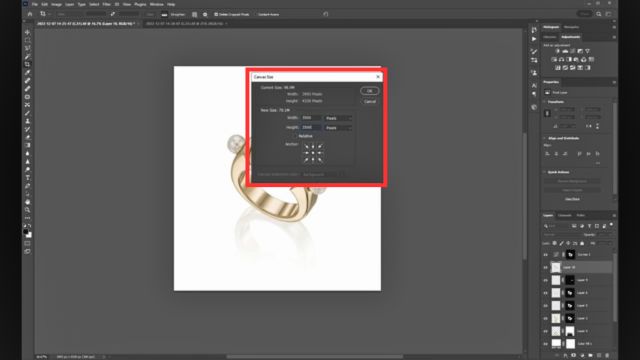Click the Home icon in options bar

tap(30, 14)
